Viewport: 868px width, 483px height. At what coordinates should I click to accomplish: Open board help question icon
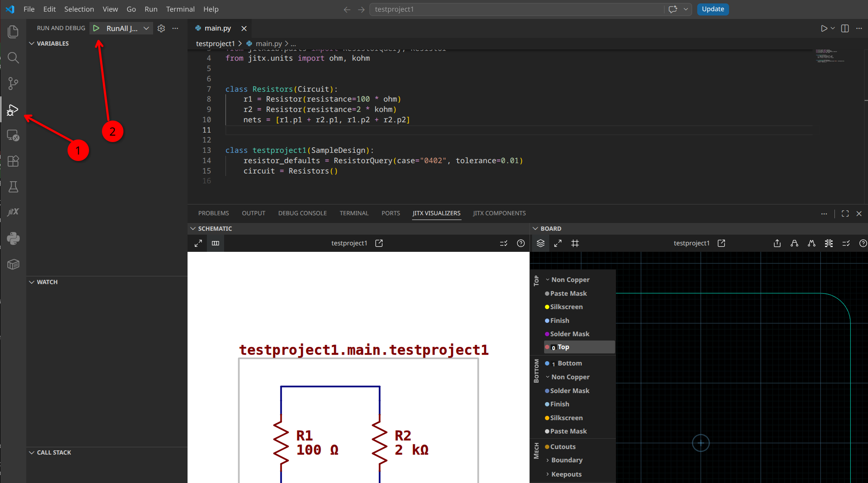pyautogui.click(x=863, y=243)
